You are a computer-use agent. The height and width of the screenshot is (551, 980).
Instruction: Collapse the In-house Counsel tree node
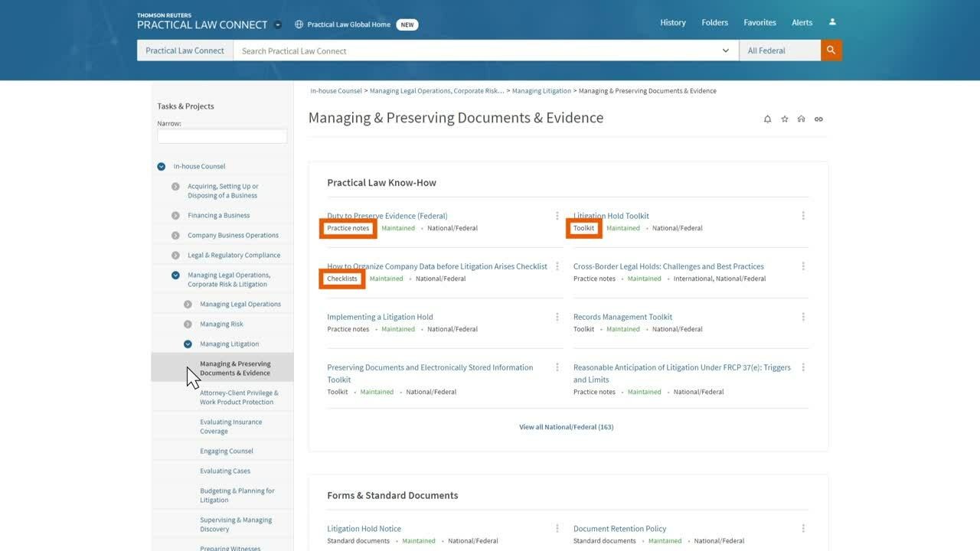click(161, 166)
